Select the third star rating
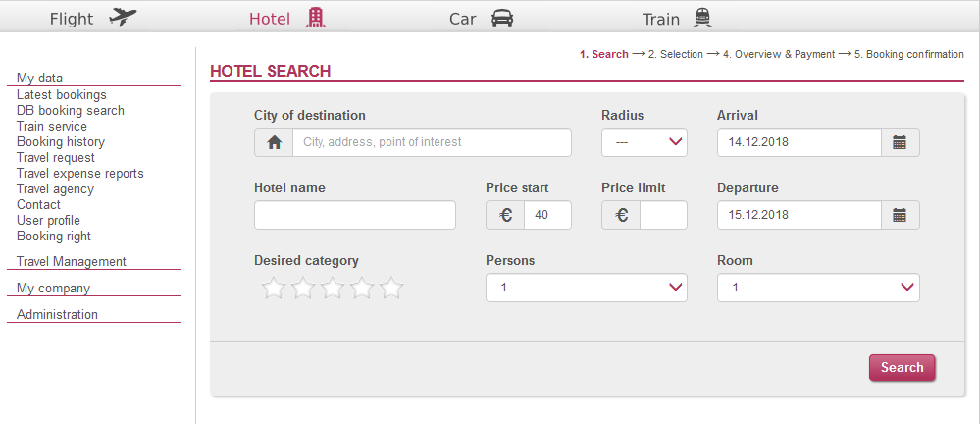This screenshot has width=980, height=424. tap(333, 288)
